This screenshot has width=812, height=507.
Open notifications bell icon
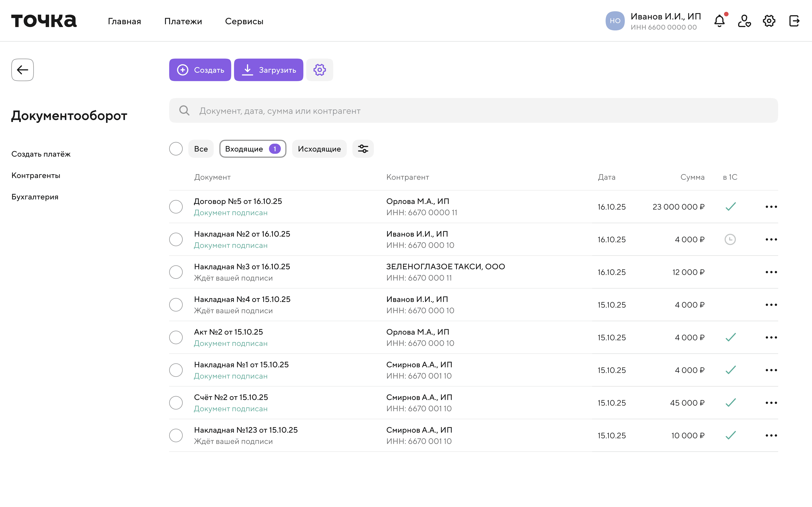(x=719, y=21)
